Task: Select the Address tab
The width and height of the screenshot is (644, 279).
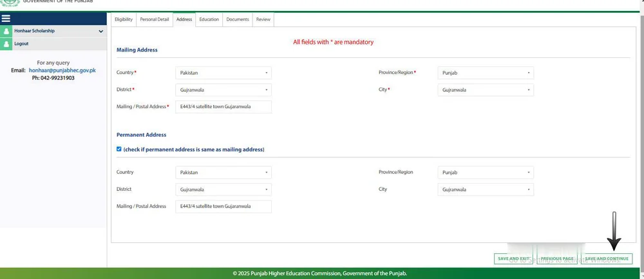Action: (184, 19)
